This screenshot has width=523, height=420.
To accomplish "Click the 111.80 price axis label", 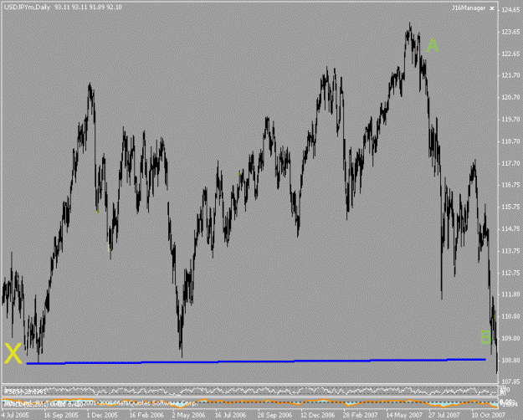I will click(x=510, y=295).
